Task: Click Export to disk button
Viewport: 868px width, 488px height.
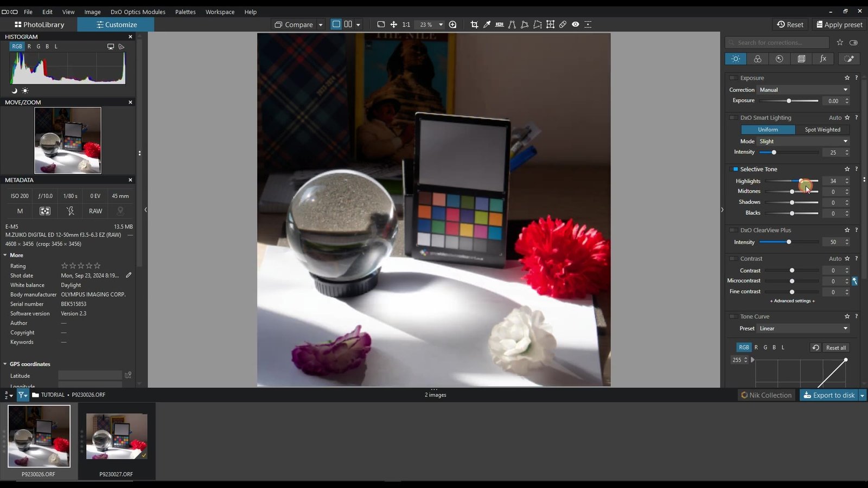Action: coord(829,395)
